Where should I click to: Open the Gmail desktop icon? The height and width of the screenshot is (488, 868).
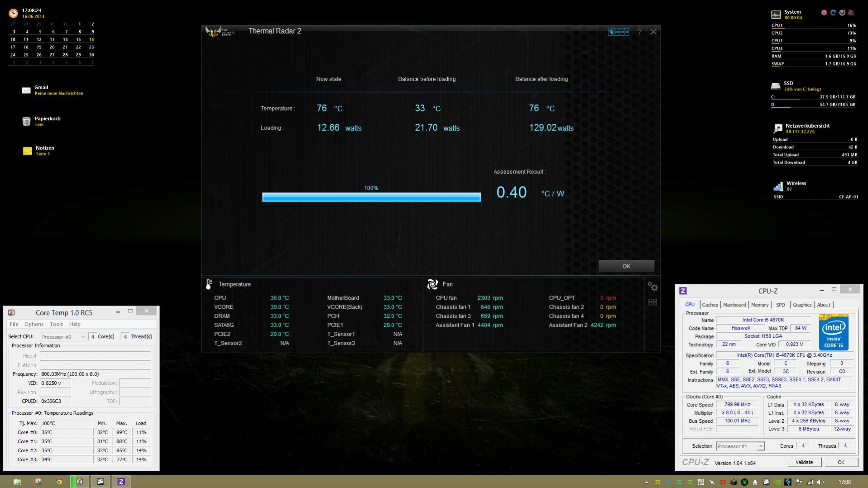(x=26, y=91)
